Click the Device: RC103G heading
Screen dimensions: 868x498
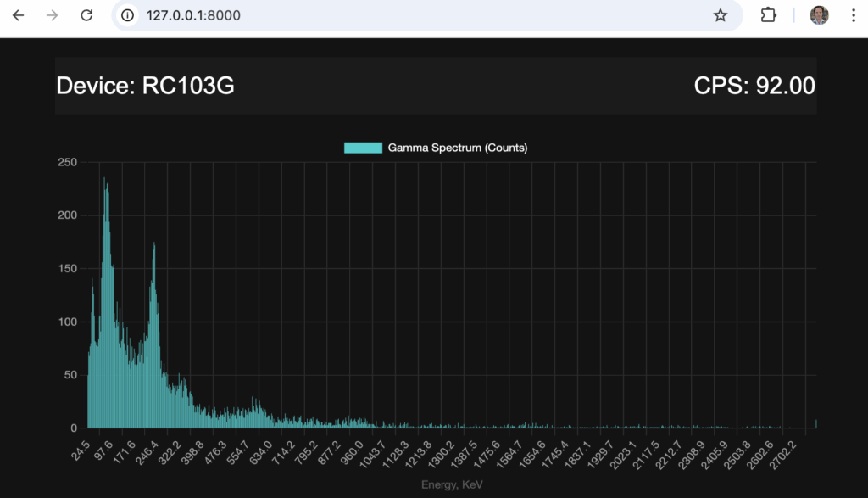click(145, 86)
